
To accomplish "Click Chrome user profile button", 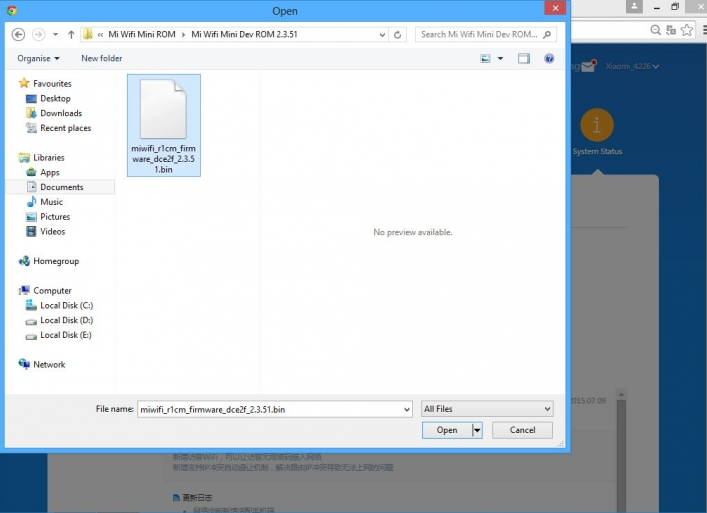I will point(634,6).
